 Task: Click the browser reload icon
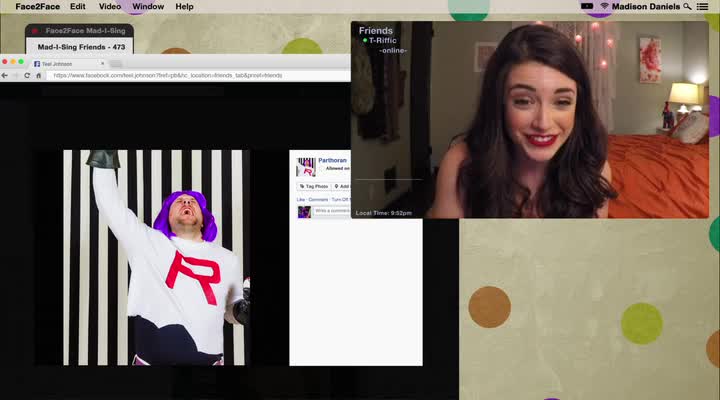coord(27,75)
